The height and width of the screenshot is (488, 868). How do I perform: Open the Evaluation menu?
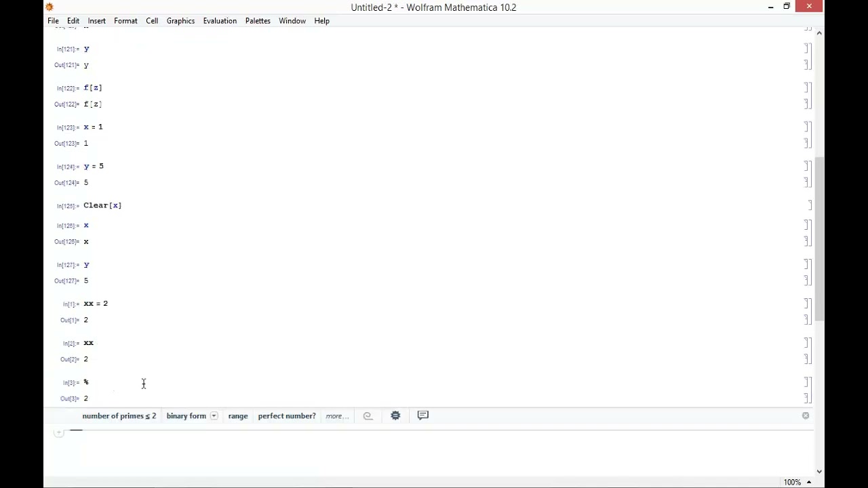pos(220,21)
